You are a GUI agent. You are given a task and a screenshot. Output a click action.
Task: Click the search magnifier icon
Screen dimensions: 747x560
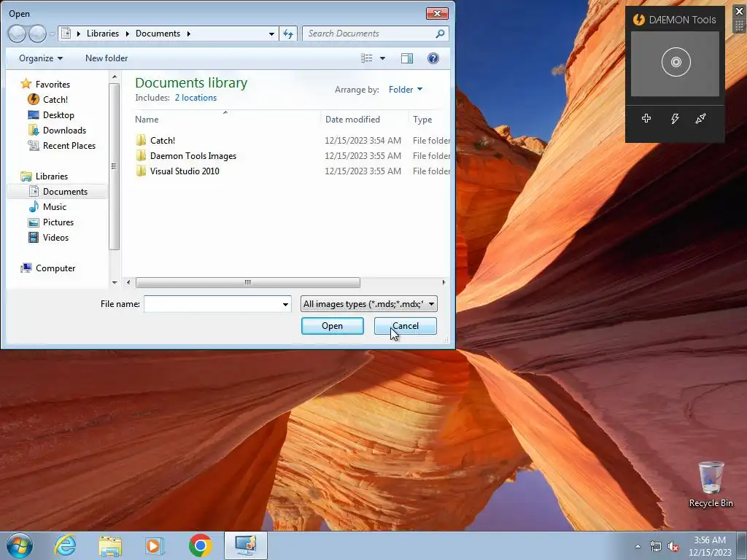pyautogui.click(x=440, y=34)
